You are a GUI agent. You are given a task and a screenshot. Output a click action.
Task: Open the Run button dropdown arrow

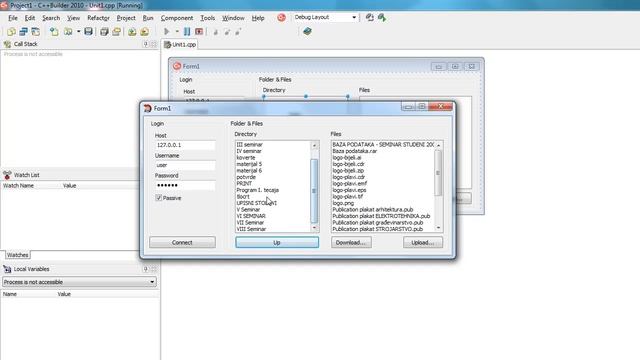pos(177,31)
